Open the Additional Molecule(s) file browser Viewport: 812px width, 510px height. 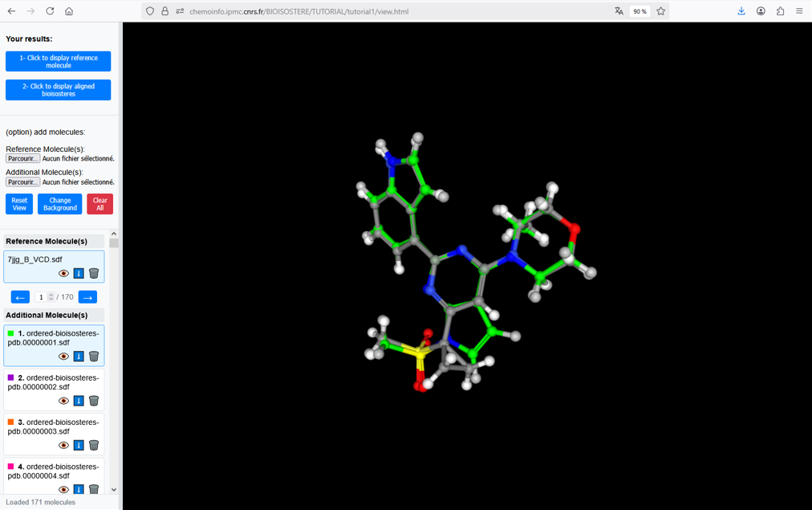[x=22, y=182]
